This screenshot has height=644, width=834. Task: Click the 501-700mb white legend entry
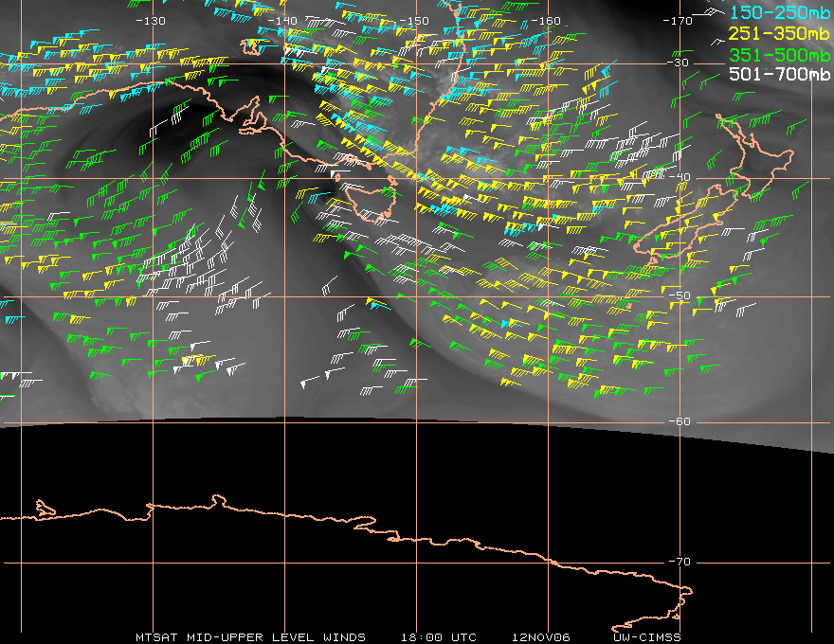click(x=779, y=74)
